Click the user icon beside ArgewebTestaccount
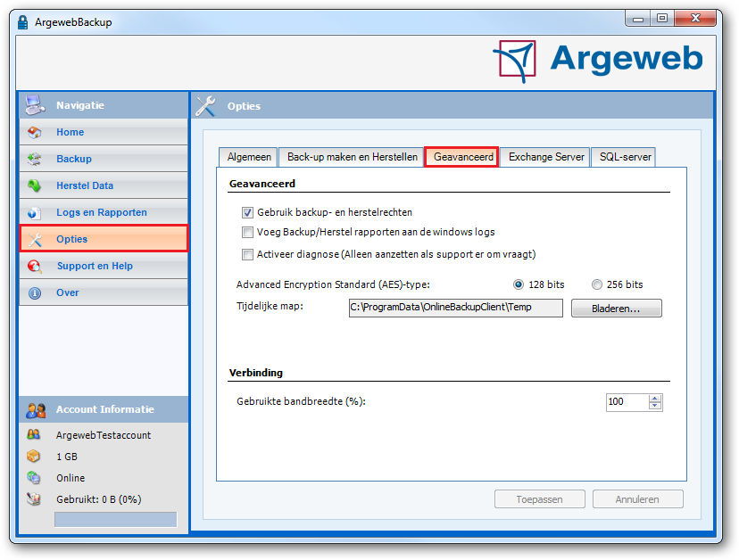 click(x=33, y=435)
